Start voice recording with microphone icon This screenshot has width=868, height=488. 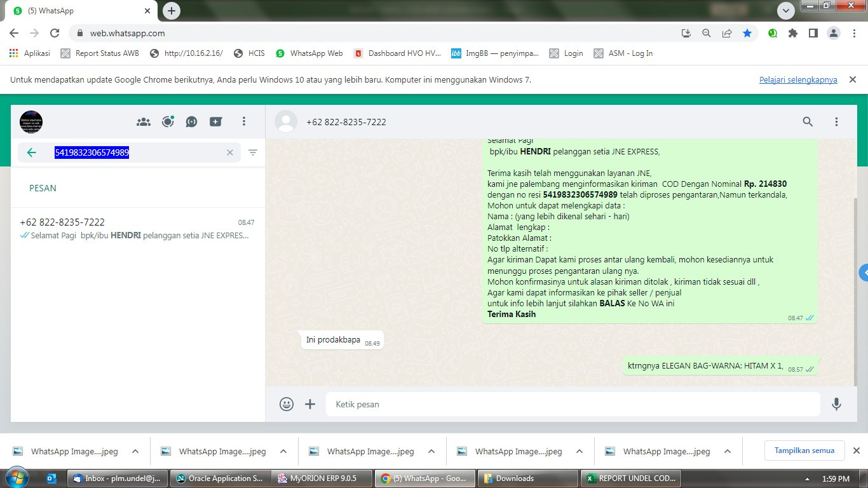point(836,404)
